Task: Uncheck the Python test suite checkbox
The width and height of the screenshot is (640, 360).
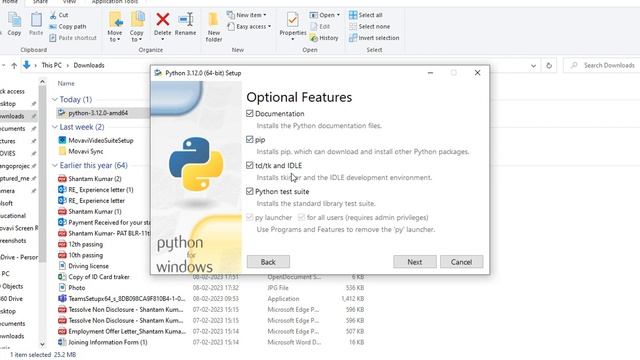Action: pos(250,191)
